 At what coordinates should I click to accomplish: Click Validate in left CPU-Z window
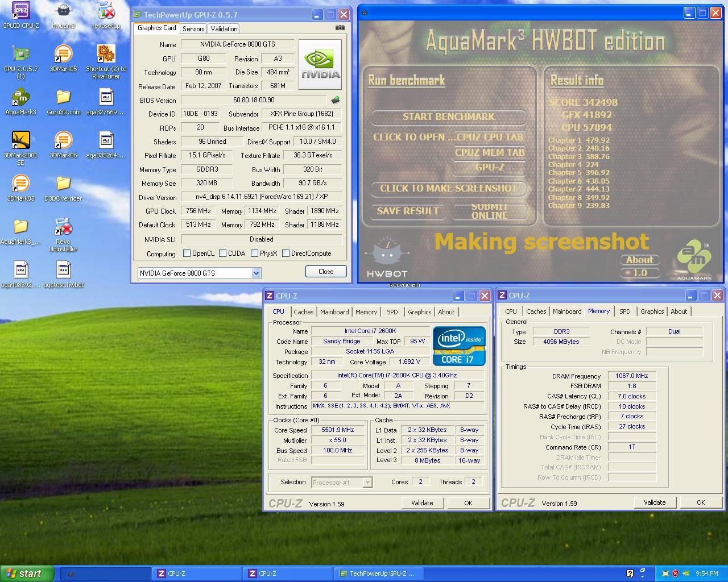click(422, 503)
